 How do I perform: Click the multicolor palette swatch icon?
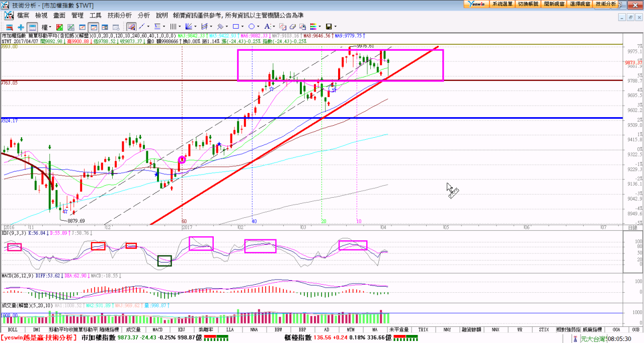312,27
